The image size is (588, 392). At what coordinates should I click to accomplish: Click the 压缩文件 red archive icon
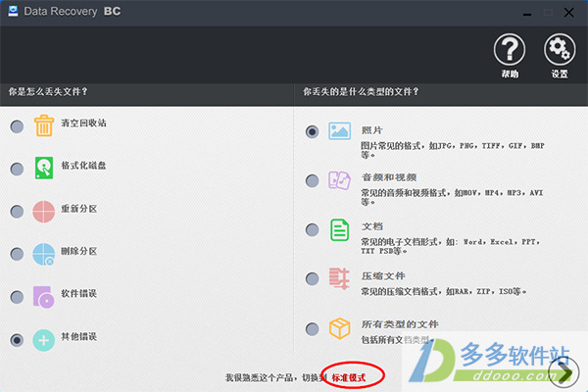339,278
